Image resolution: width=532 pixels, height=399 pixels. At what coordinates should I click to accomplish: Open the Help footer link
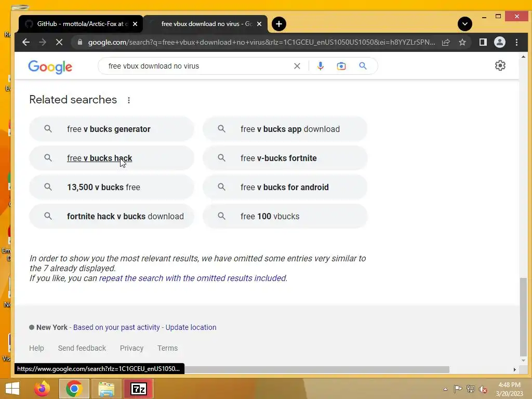coord(36,348)
